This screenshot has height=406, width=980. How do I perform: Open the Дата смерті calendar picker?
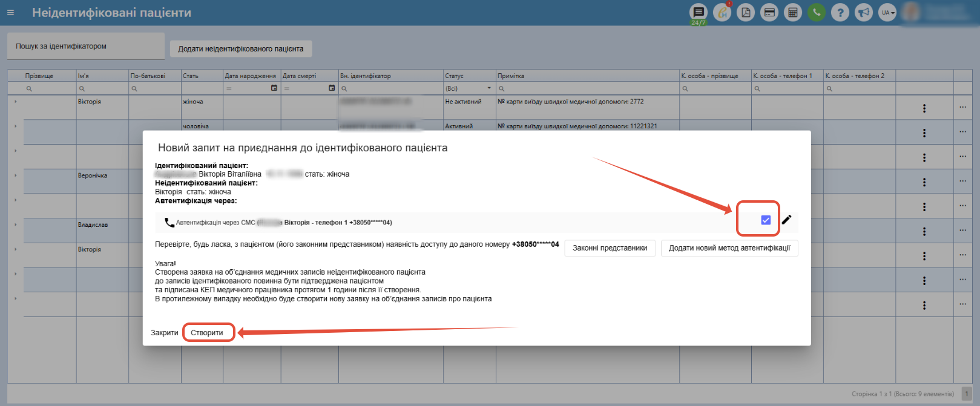332,88
